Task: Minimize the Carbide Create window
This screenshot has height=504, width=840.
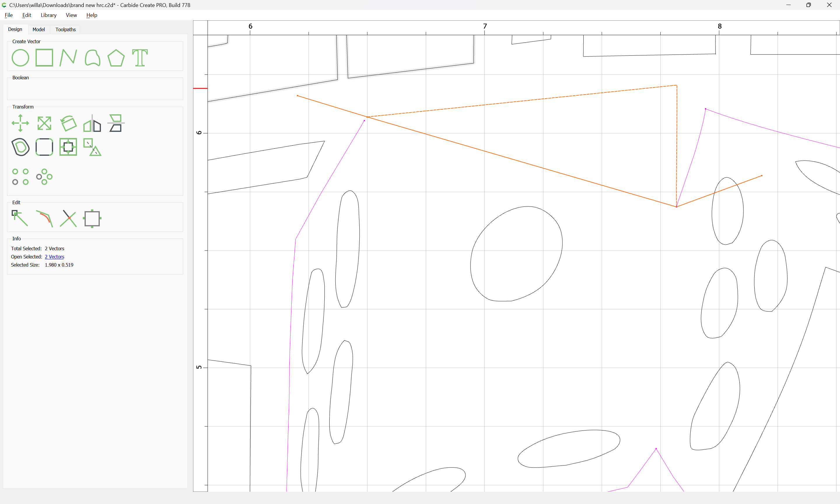Action: click(788, 5)
